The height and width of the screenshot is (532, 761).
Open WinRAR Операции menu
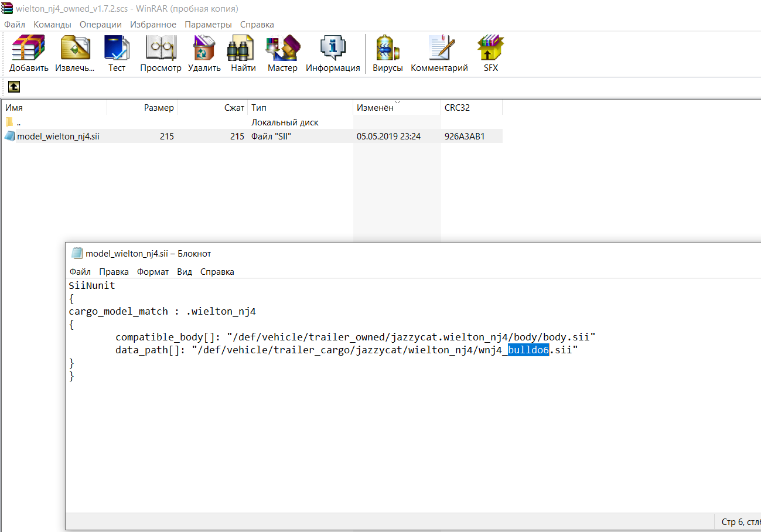(101, 25)
